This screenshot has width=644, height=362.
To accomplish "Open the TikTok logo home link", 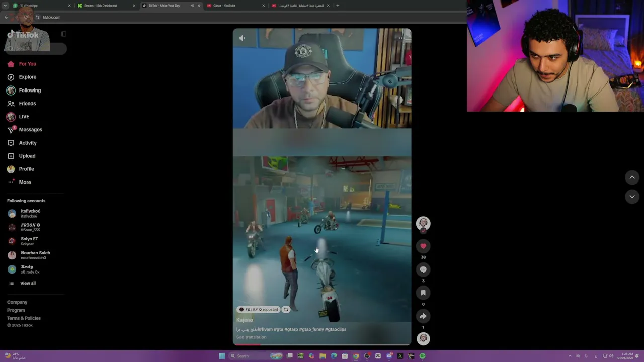I will click(x=23, y=35).
